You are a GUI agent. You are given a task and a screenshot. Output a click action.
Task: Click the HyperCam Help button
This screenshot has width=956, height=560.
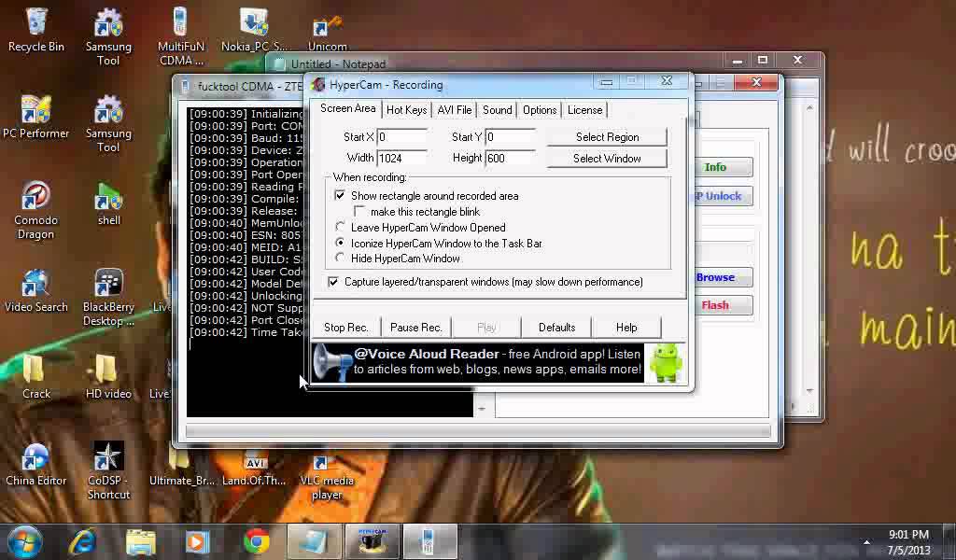[x=626, y=328]
